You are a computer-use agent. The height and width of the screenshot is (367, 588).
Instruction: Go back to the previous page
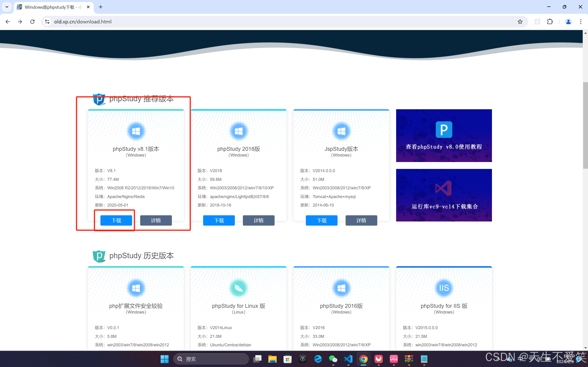tap(8, 22)
